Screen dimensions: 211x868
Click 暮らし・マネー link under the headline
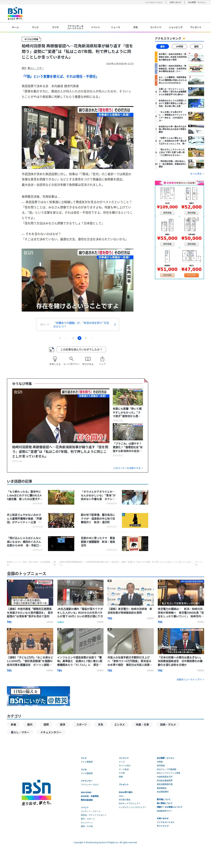pos(36,68)
